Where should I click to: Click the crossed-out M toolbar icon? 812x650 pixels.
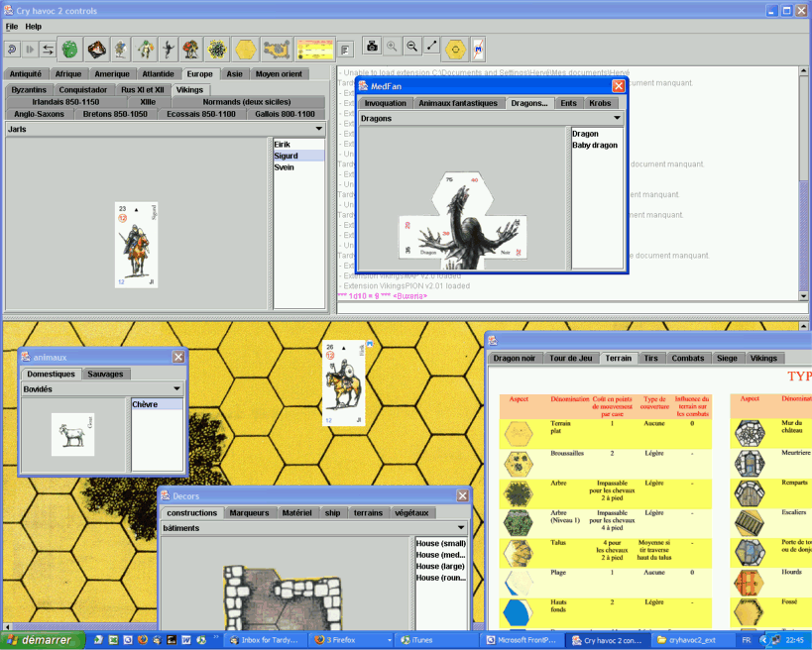point(478,50)
